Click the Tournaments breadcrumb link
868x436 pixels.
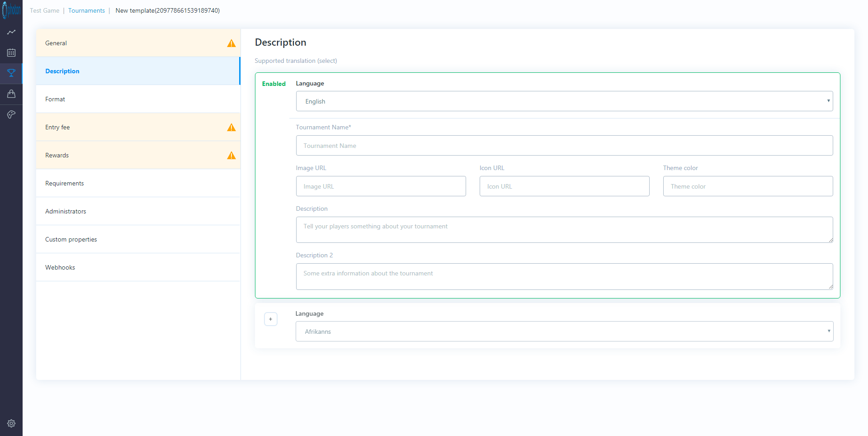(86, 10)
